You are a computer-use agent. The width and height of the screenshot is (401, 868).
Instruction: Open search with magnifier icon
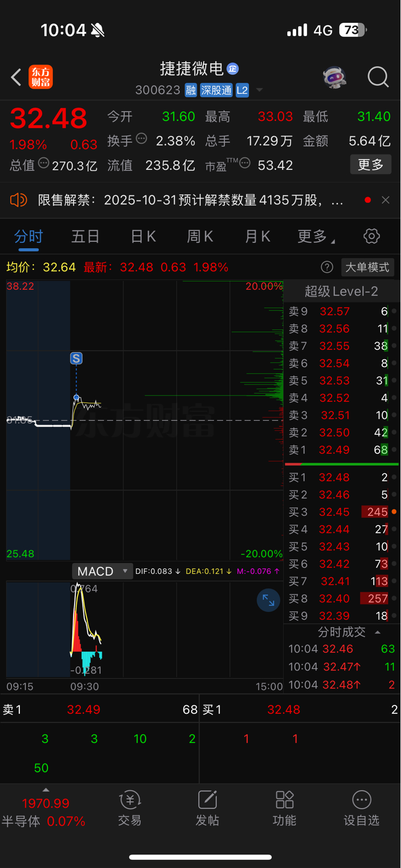pyautogui.click(x=378, y=77)
